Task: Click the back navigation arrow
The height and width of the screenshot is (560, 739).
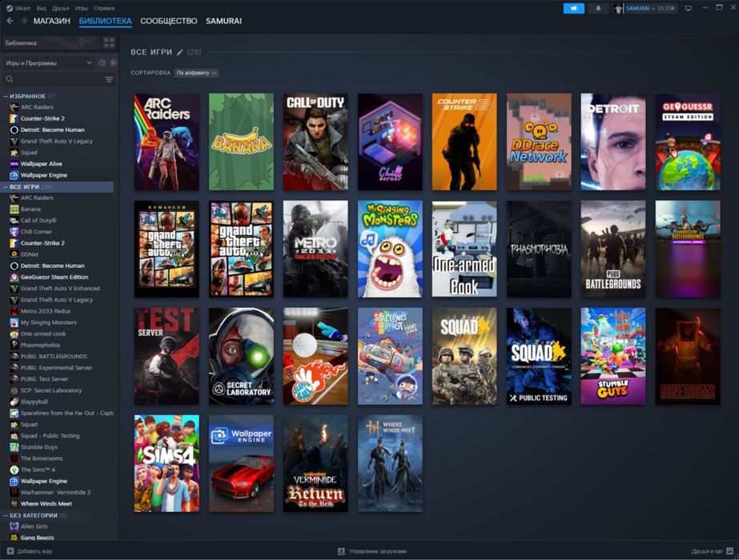Action: click(x=10, y=21)
